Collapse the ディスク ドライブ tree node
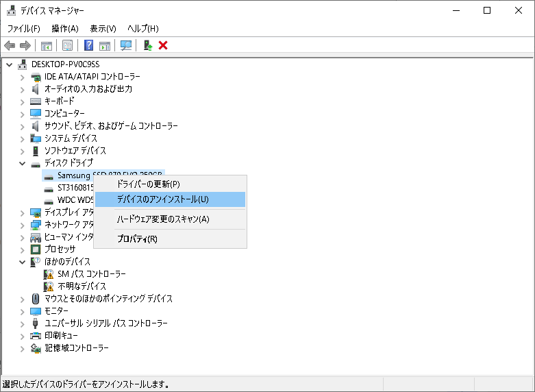This screenshot has width=535, height=392. (23, 163)
